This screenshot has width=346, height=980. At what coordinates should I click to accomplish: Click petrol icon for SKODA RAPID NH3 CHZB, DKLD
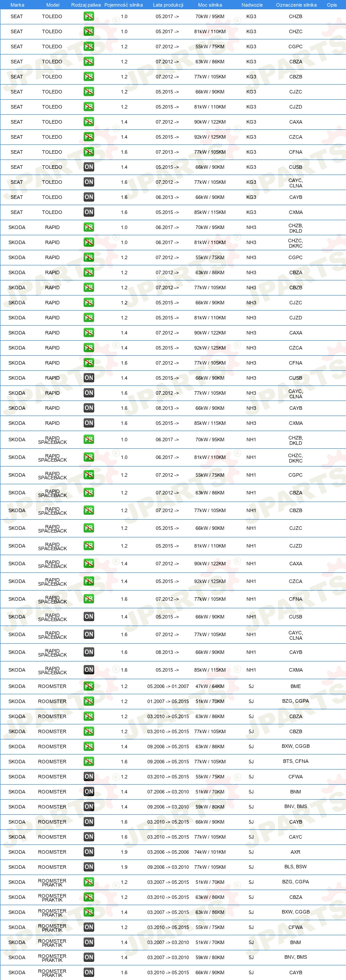(x=89, y=227)
